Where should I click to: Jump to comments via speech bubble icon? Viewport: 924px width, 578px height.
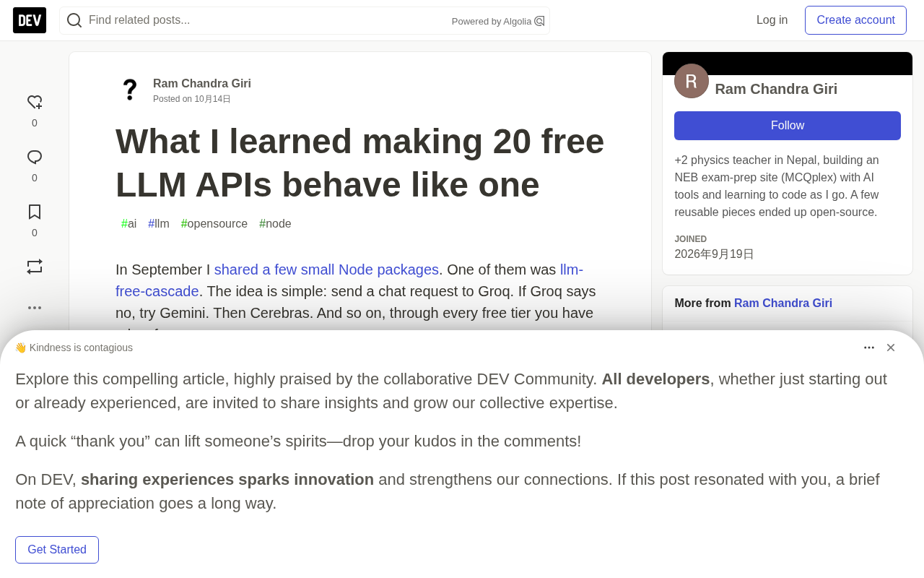pyautogui.click(x=35, y=158)
